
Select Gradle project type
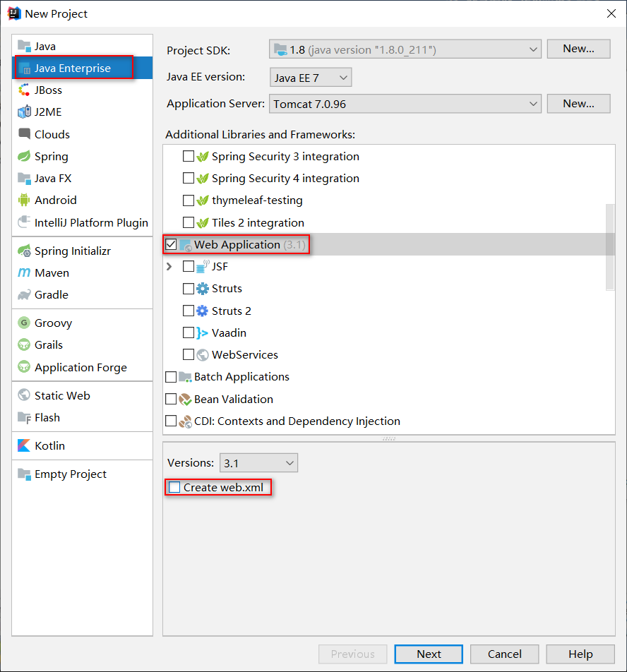83,294
